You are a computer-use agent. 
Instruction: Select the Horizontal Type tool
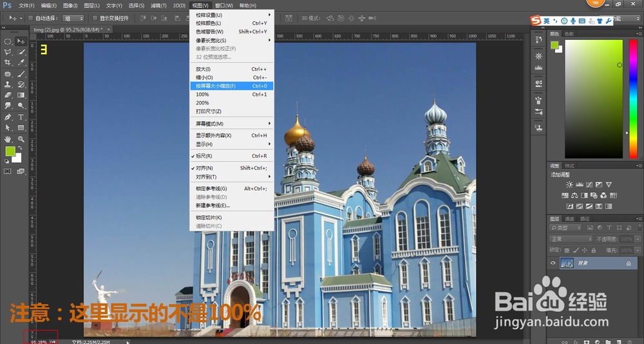pyautogui.click(x=21, y=117)
